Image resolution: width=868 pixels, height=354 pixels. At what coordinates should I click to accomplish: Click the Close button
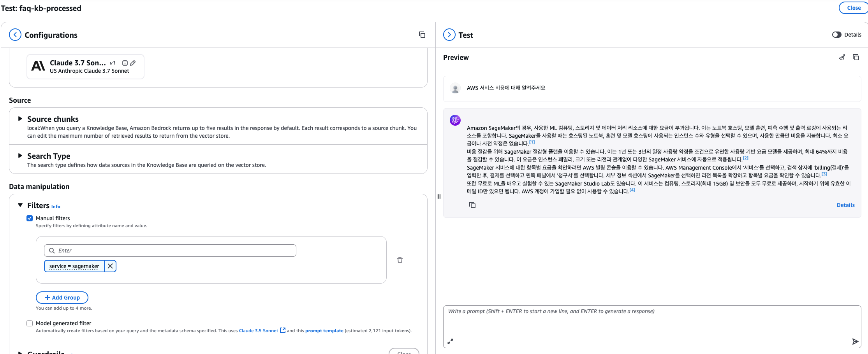pos(854,8)
